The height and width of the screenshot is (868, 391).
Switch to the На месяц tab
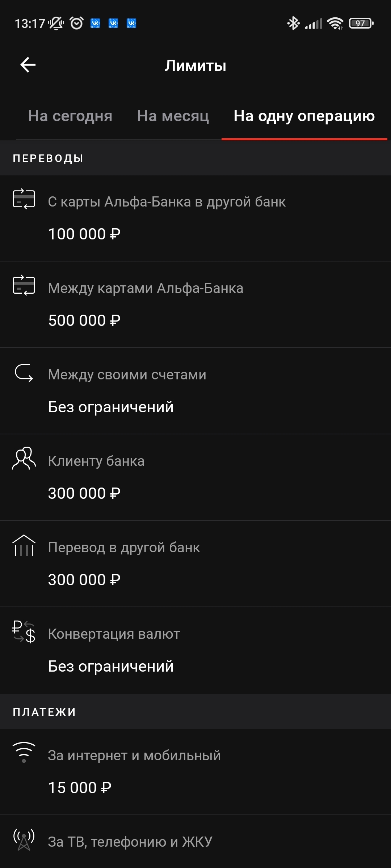pos(173,116)
